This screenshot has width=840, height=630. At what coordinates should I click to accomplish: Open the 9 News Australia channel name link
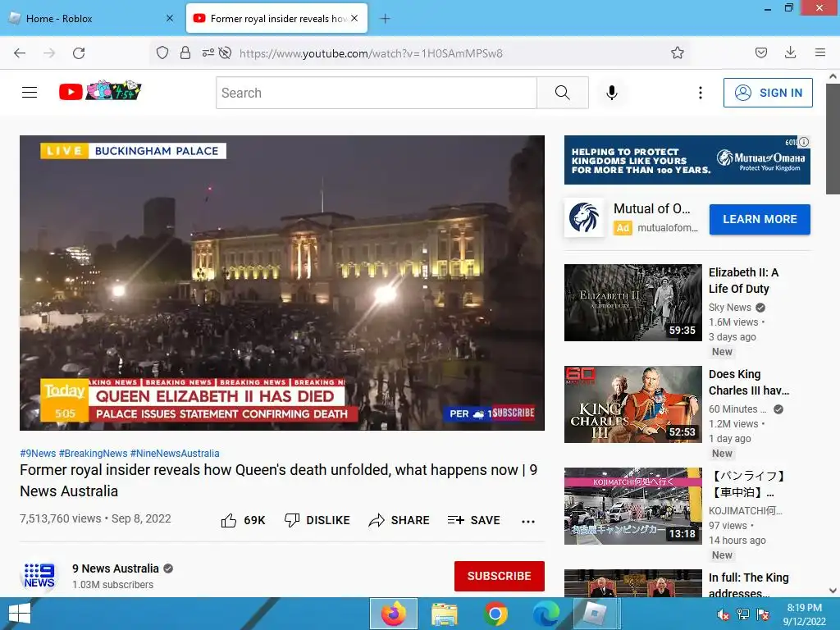click(116, 568)
